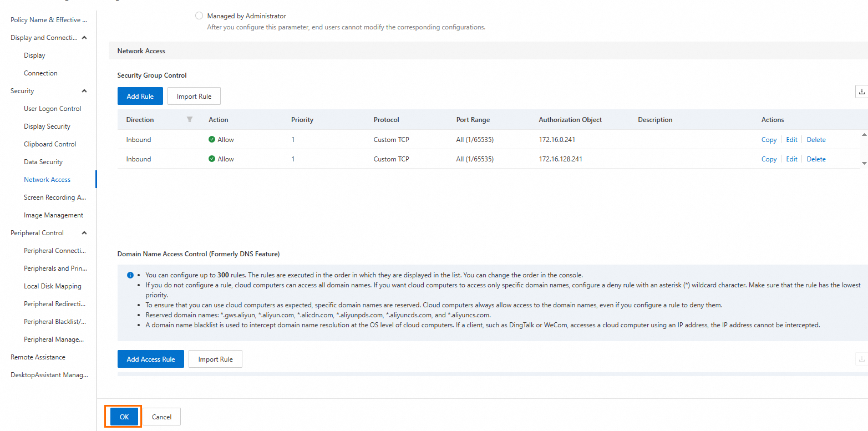Open the User Logon Control page
The width and height of the screenshot is (868, 431).
53,109
